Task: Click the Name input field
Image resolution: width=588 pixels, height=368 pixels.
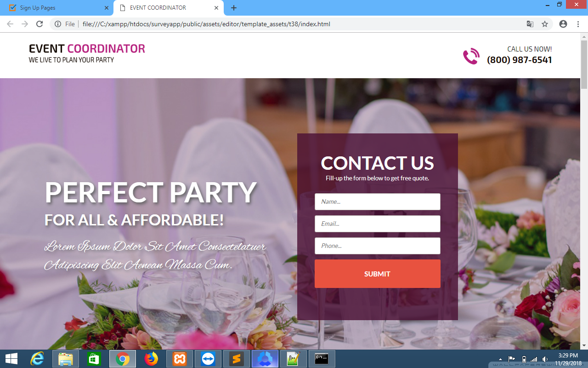Action: (x=378, y=201)
